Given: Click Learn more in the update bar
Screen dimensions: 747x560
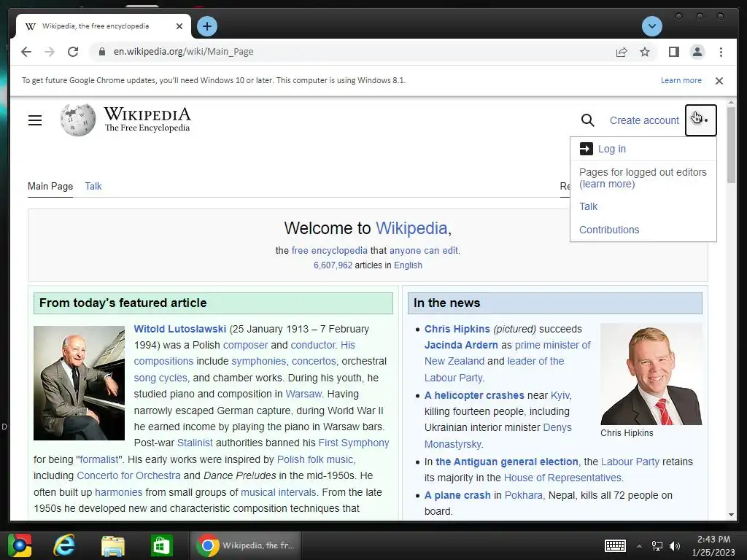Looking at the screenshot, I should [x=681, y=80].
